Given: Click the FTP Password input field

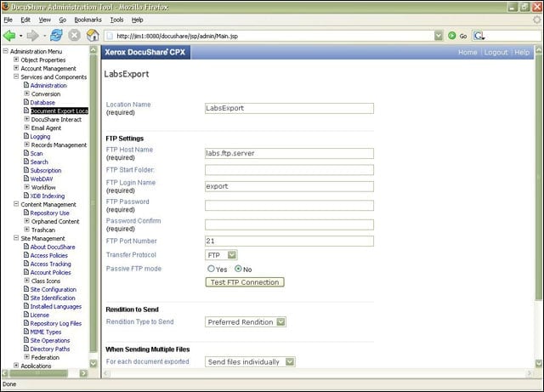Looking at the screenshot, I should [289, 205].
